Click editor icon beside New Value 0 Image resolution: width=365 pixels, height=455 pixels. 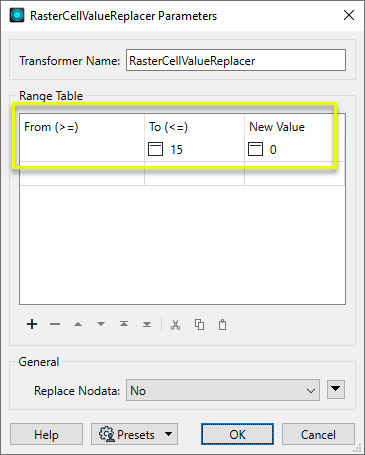255,149
